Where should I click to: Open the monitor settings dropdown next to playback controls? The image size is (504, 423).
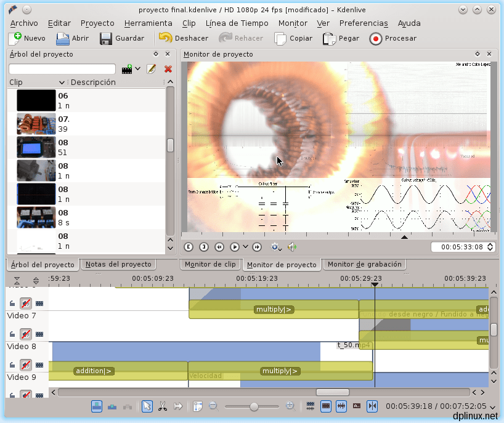[275, 246]
